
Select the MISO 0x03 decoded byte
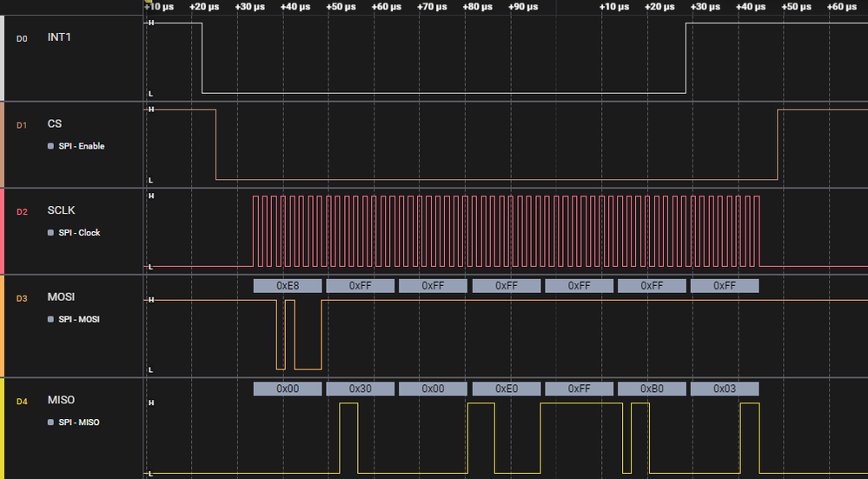coord(725,389)
